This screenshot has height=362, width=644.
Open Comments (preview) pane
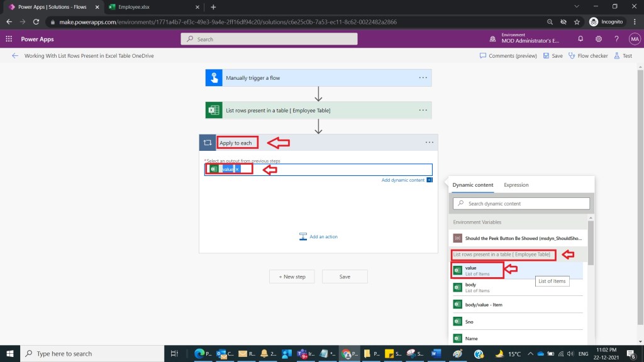[x=508, y=56]
